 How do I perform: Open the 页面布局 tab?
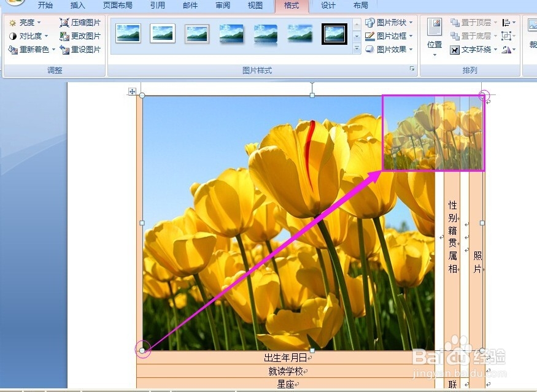click(118, 6)
